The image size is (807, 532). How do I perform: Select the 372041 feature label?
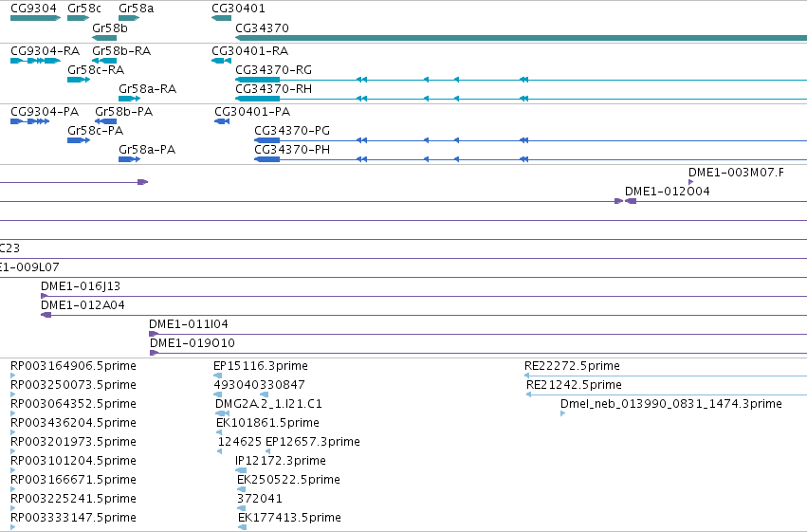260,499
